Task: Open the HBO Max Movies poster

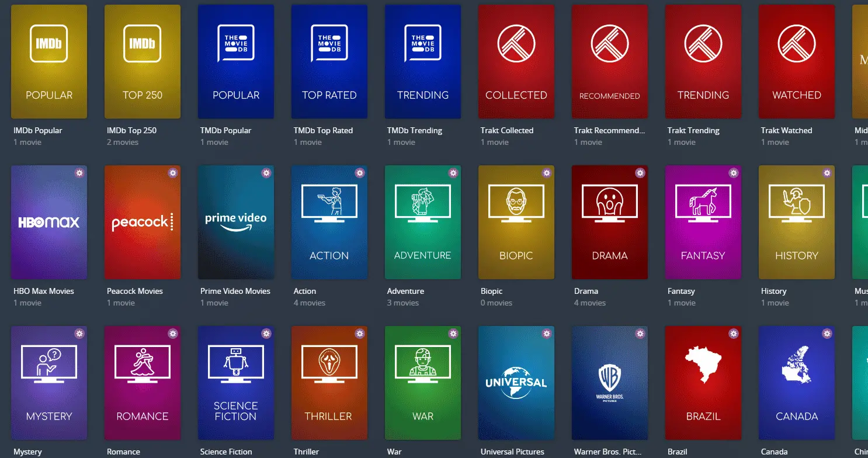Action: [x=49, y=223]
